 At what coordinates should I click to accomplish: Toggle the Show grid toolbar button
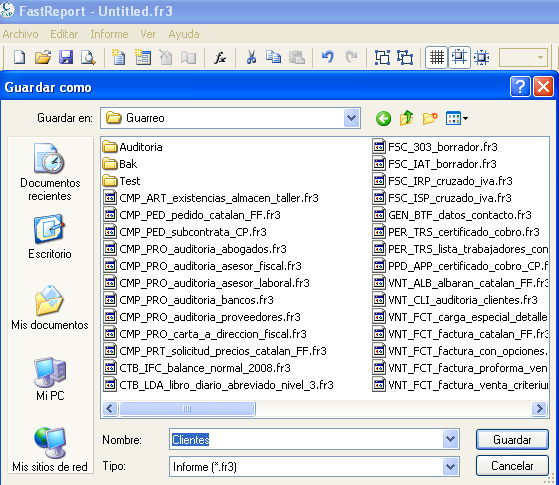click(x=437, y=57)
